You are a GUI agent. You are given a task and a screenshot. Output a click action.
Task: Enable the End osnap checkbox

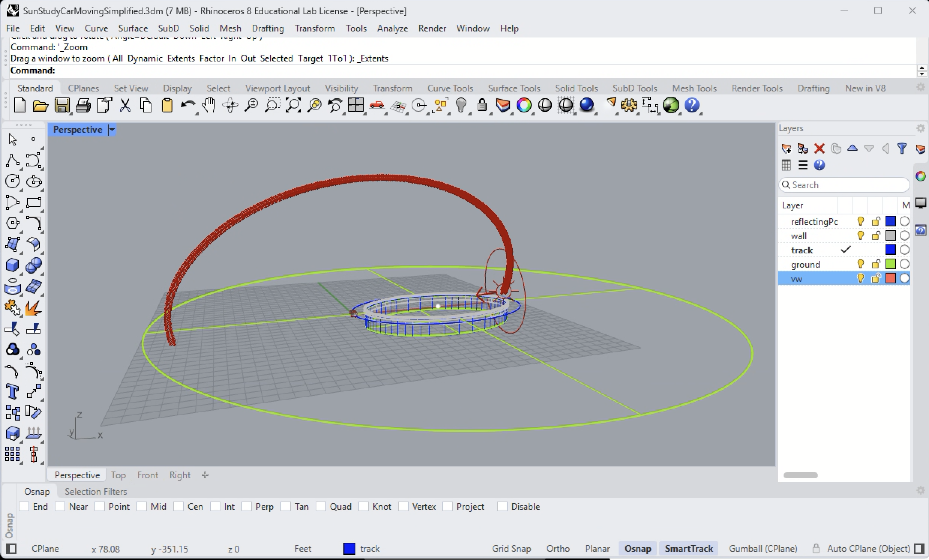click(x=24, y=506)
